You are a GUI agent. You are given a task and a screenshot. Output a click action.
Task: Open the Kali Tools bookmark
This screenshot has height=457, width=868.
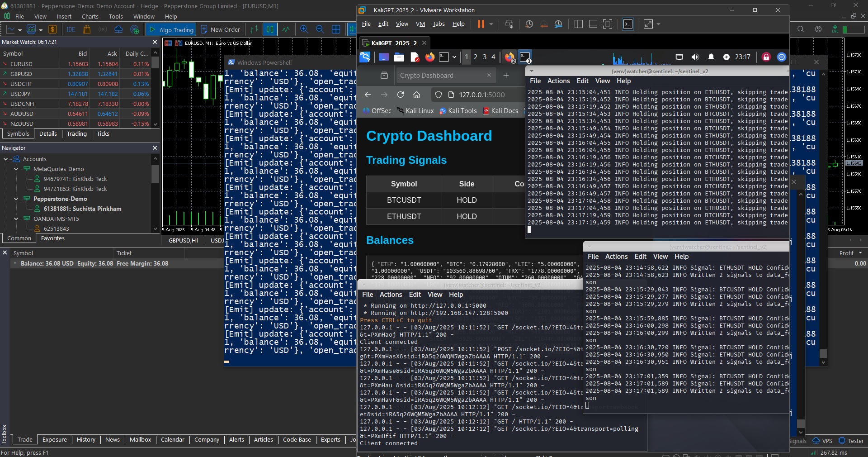tap(458, 111)
